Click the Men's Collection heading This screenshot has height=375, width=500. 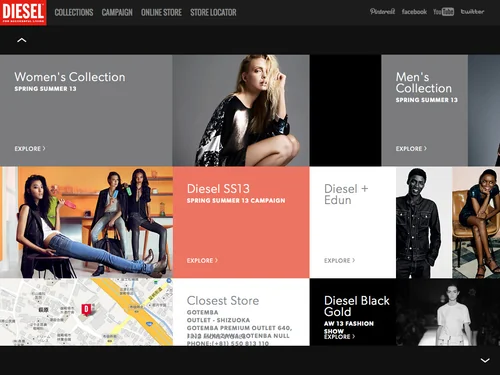(x=423, y=83)
